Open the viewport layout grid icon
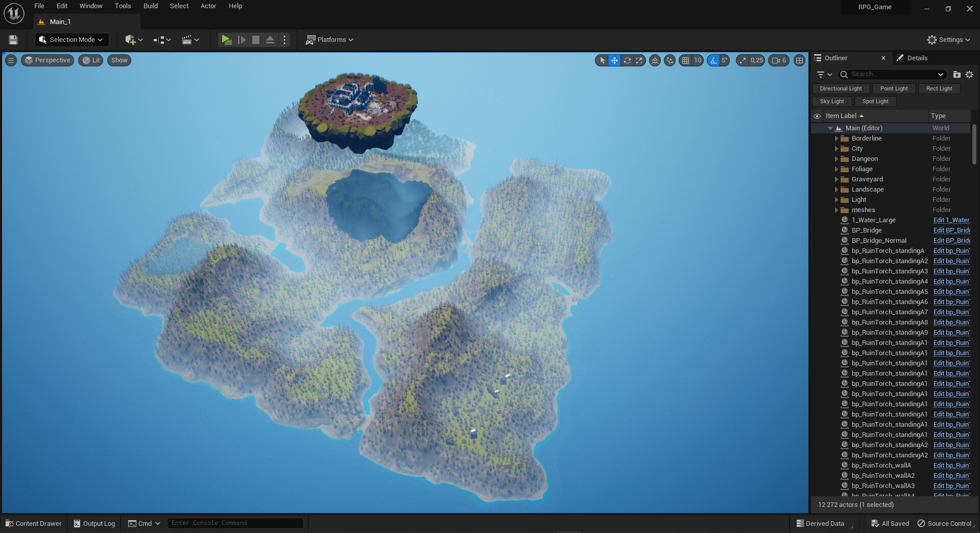Viewport: 980px width, 533px height. [x=799, y=60]
